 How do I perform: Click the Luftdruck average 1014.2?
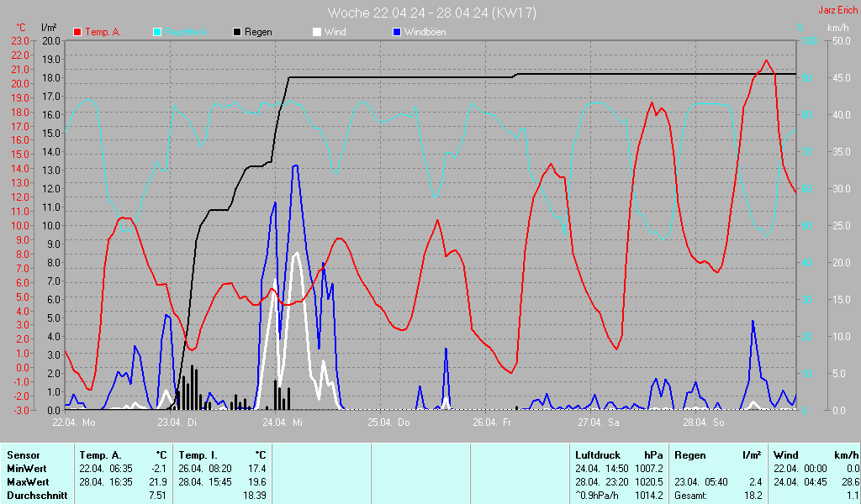click(x=649, y=496)
